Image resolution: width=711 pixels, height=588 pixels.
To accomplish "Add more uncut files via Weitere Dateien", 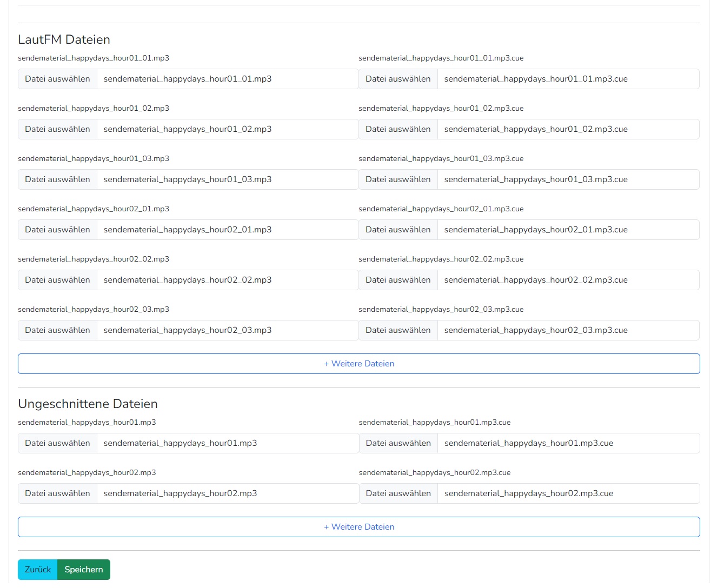I will pos(359,527).
